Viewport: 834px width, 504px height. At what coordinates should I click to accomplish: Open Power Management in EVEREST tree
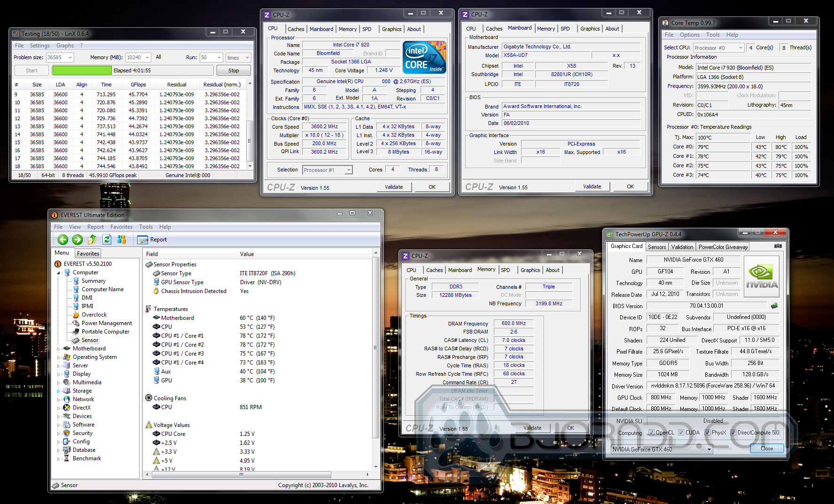[x=102, y=323]
